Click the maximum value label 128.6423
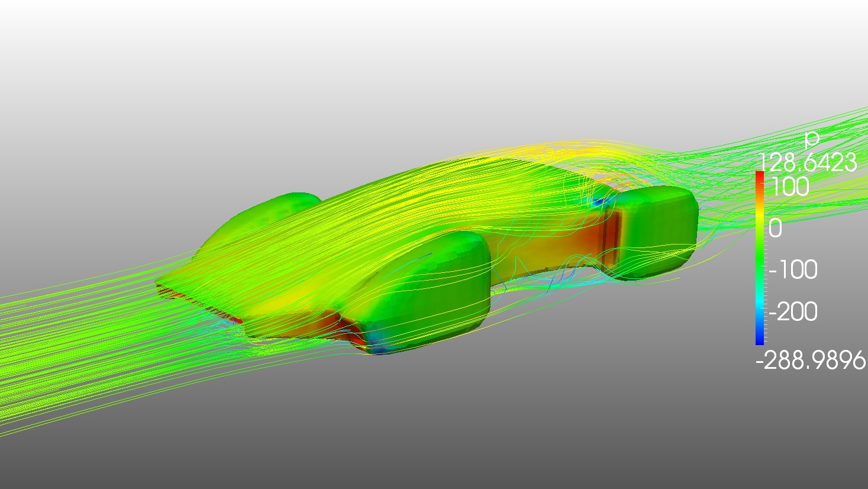 tap(807, 162)
